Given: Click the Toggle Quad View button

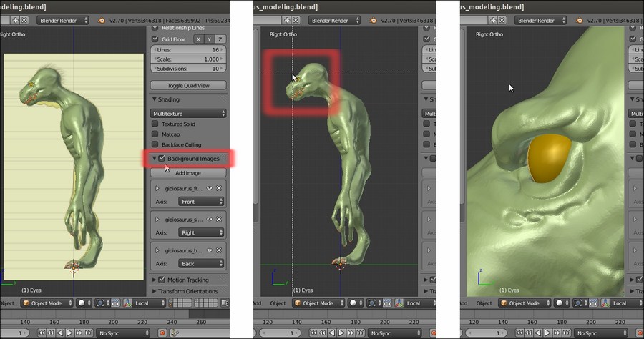Looking at the screenshot, I should pos(189,85).
